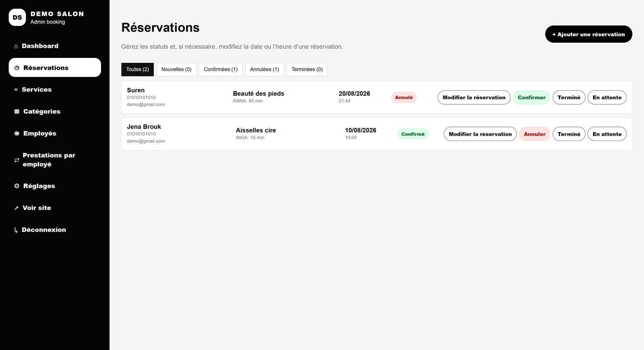This screenshot has height=350, width=644.
Task: Open Employés in the sidebar
Action: (x=55, y=133)
